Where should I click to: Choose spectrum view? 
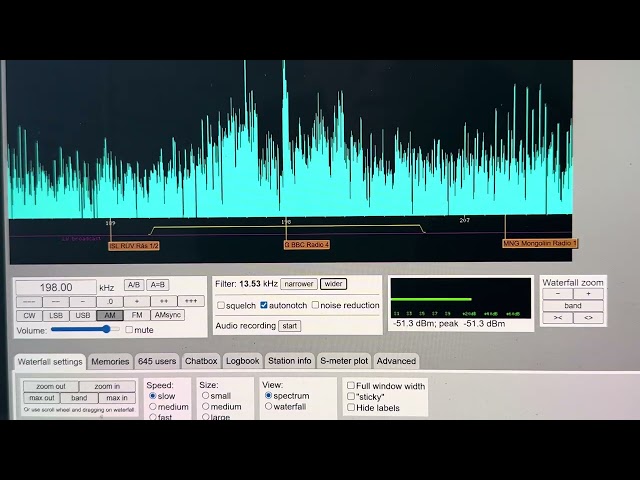268,396
